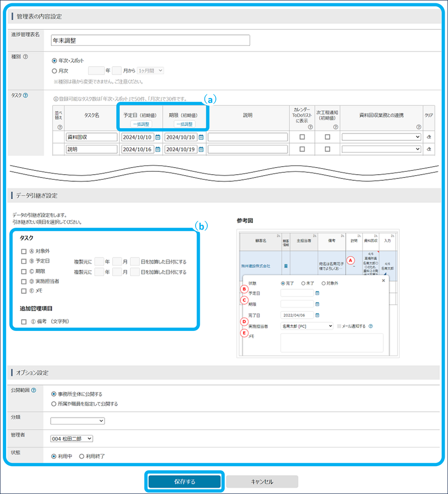
Task: Click help icon next to 公開範囲
Action: (33, 390)
